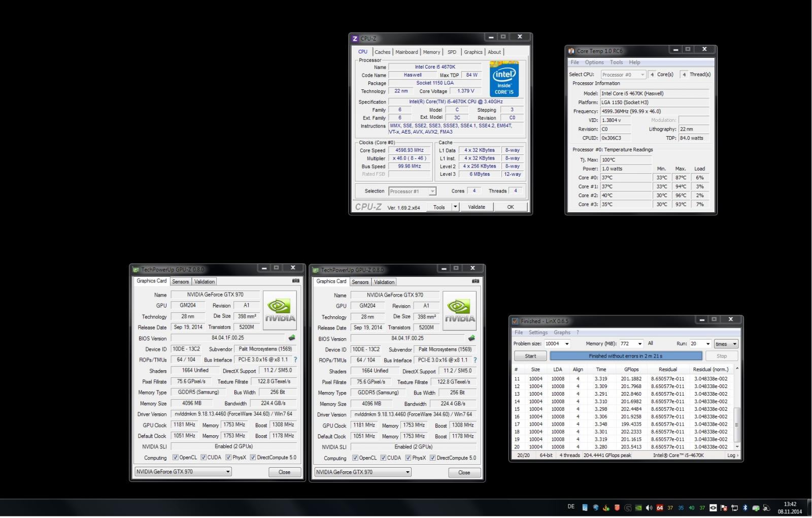812x518 pixels.
Task: Click CPU-Z title bar Z icon
Action: (355, 39)
